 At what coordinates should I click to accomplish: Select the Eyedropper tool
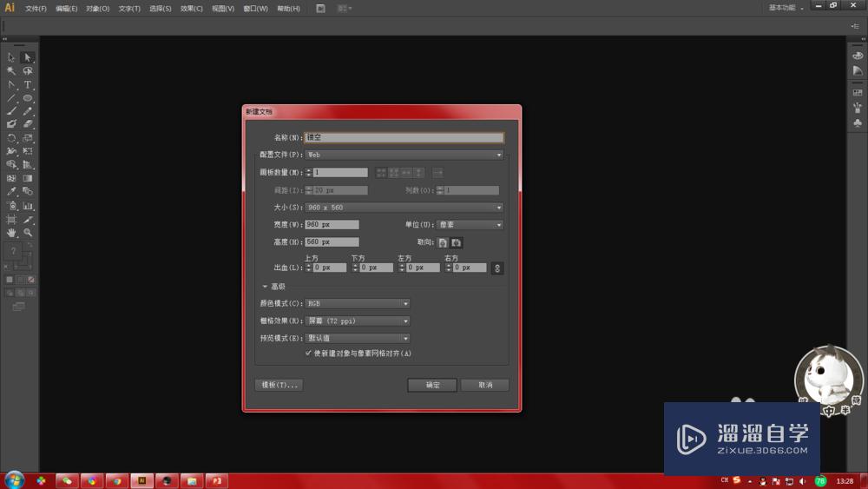[11, 192]
